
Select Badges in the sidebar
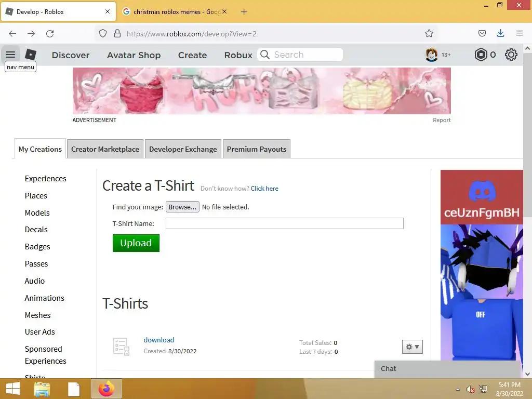pyautogui.click(x=37, y=247)
